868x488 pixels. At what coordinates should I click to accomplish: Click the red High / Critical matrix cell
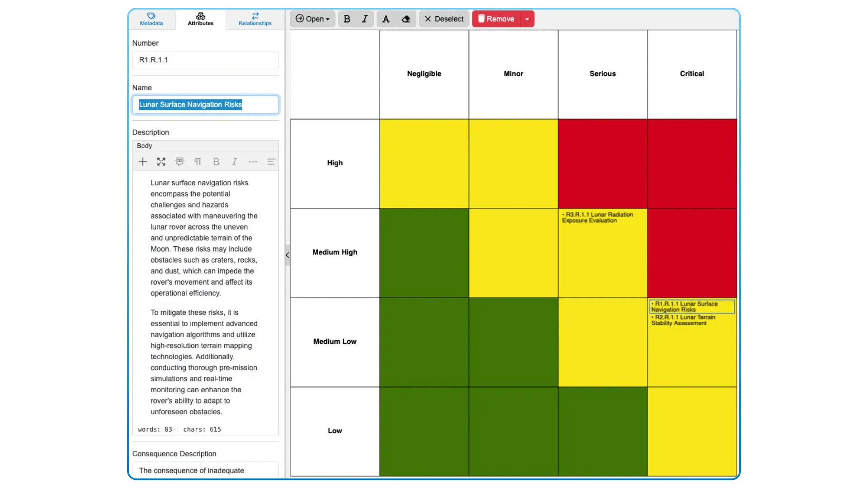point(692,164)
